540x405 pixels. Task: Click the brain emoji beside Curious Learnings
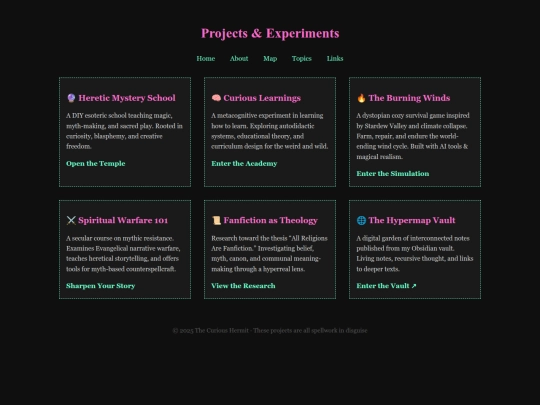216,98
